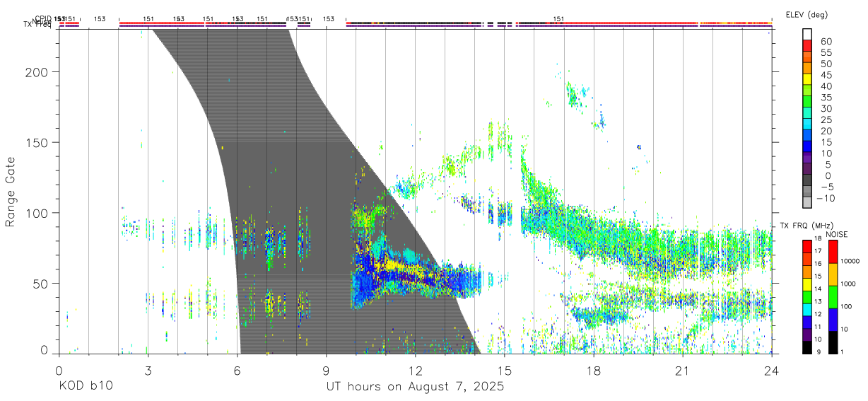Click the '60' label on ELEV colorbar
The image size is (868, 401).
pos(826,42)
